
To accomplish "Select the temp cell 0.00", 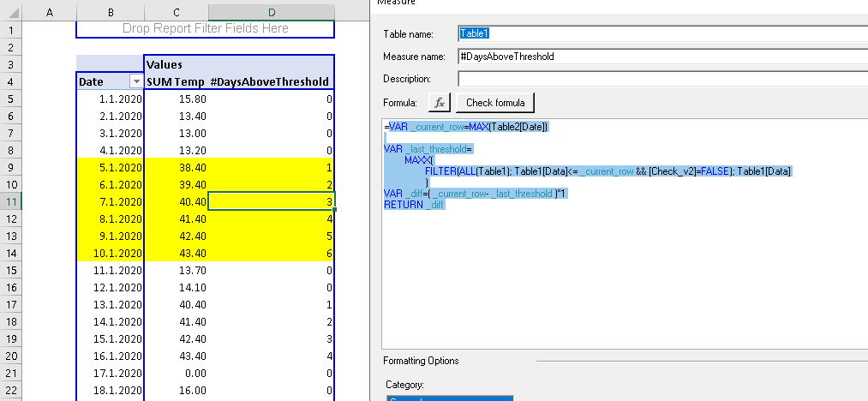I will pos(176,374).
